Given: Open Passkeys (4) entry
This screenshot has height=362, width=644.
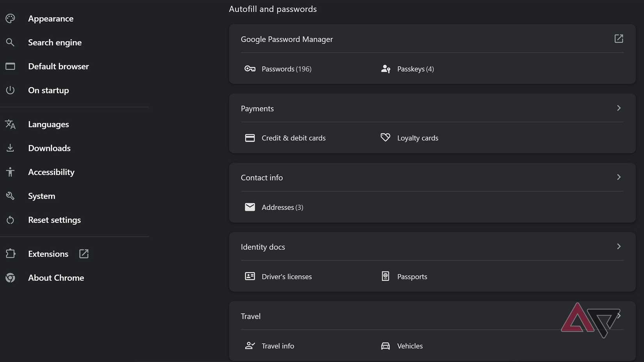Looking at the screenshot, I should (415, 69).
